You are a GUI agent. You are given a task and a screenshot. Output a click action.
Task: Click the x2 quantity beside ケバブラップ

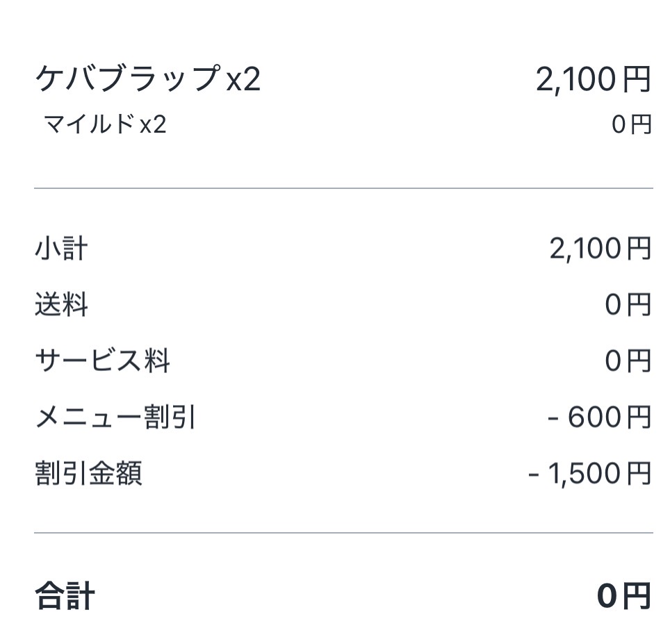[x=243, y=81]
